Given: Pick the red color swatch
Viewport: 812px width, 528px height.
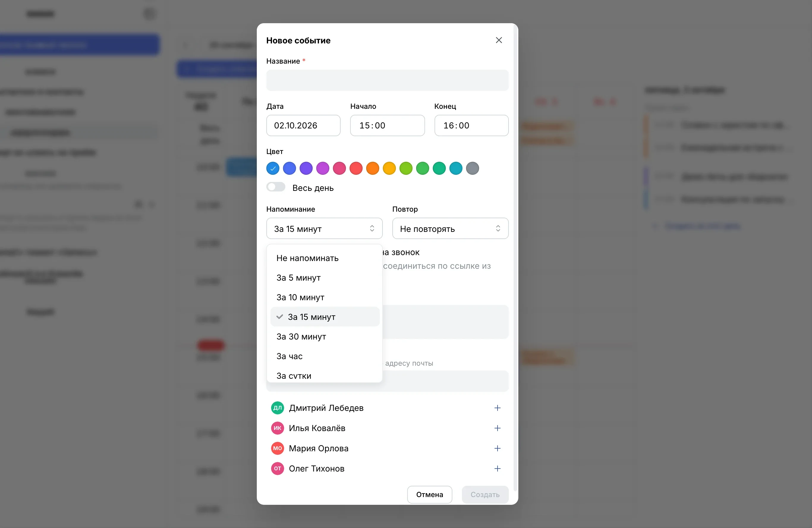Looking at the screenshot, I should pos(356,168).
